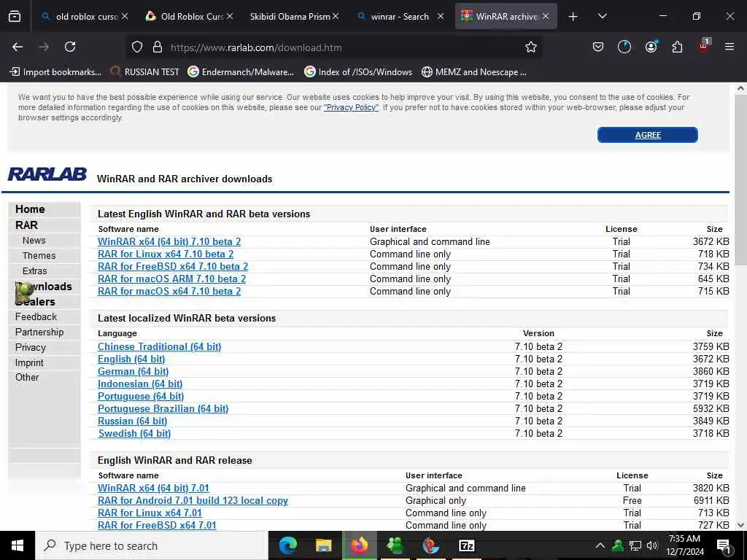The width and height of the screenshot is (747, 560).
Task: Go back to the previous page
Action: 18,47
